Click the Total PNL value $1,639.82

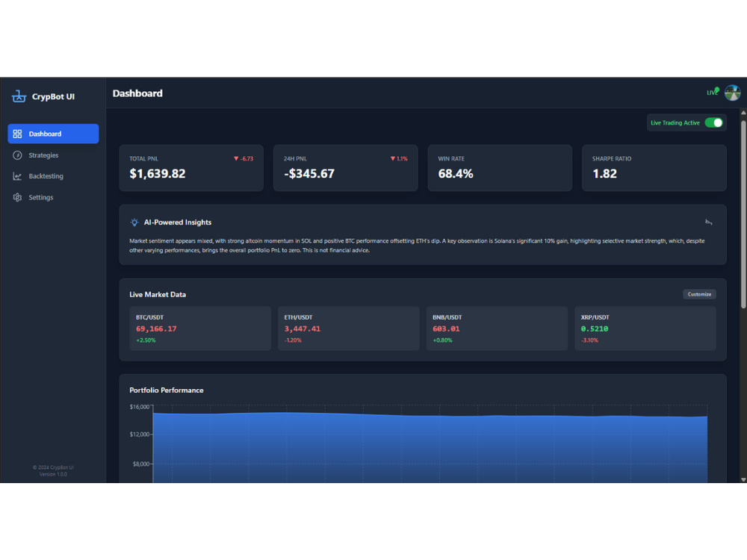(x=158, y=174)
